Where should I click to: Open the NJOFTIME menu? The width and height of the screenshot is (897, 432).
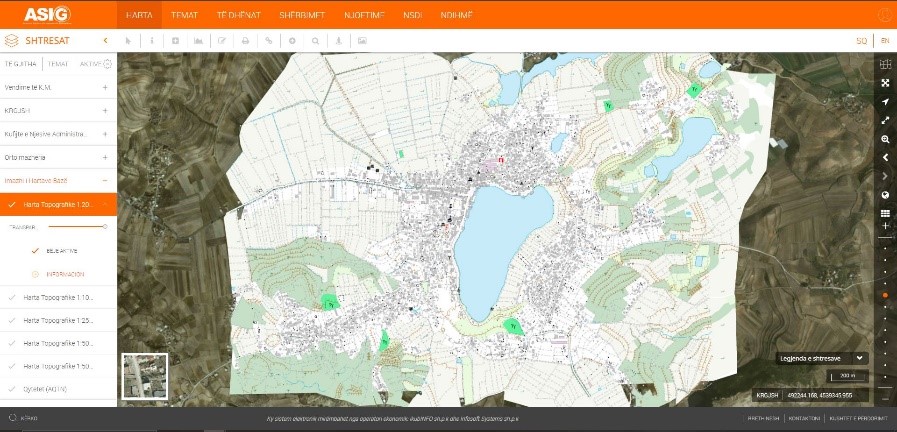tap(364, 15)
